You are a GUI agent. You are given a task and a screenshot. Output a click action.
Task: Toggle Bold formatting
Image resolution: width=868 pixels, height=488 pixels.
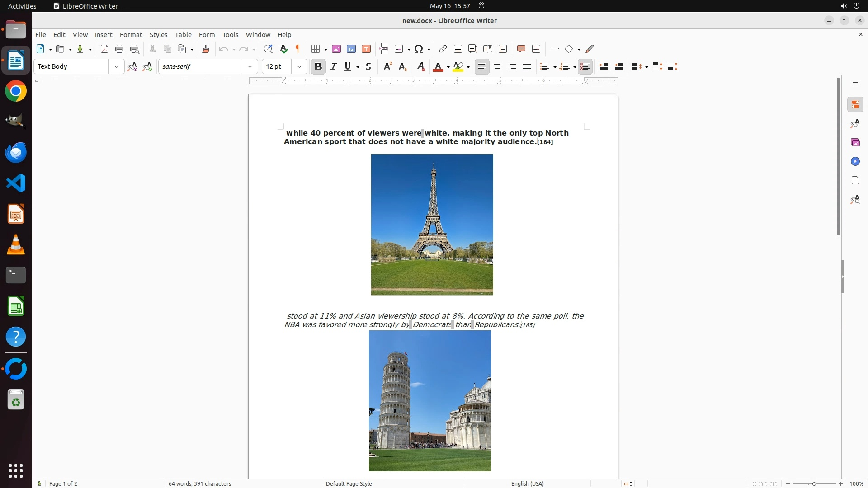point(318,67)
